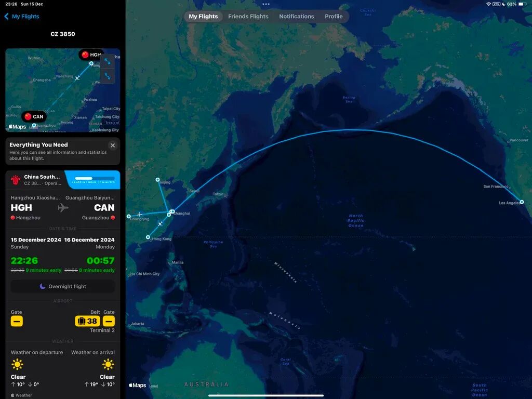The width and height of the screenshot is (532, 399).
Task: Select the Belt 38 luggage badge
Action: [x=87, y=321]
